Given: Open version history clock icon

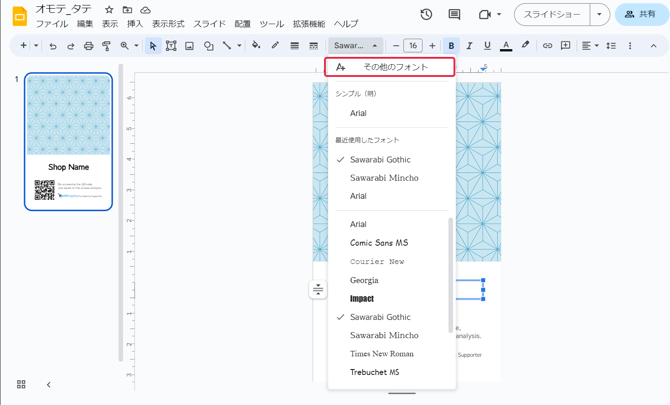Looking at the screenshot, I should coord(426,15).
